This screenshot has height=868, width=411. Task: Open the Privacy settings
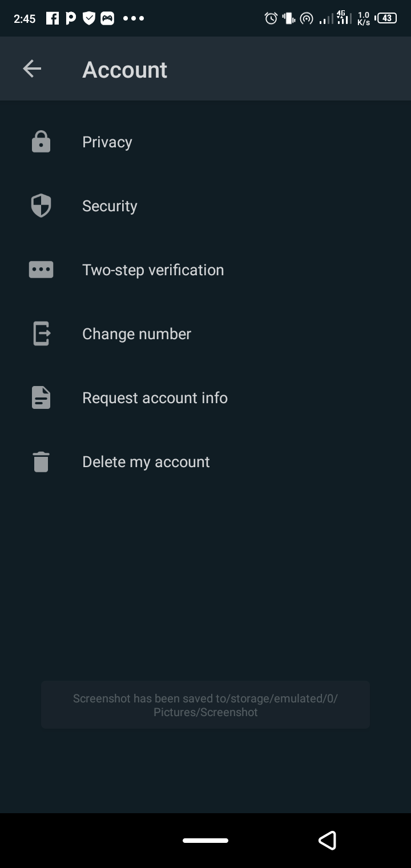click(x=107, y=142)
